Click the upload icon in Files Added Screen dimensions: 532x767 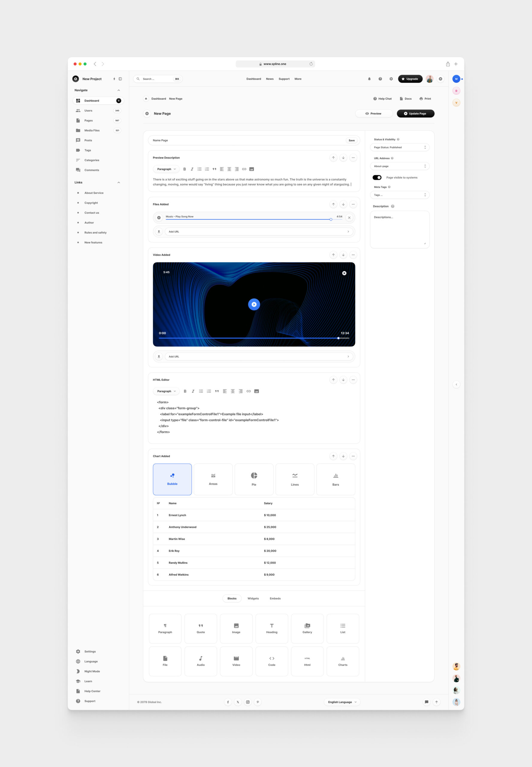[x=159, y=231]
